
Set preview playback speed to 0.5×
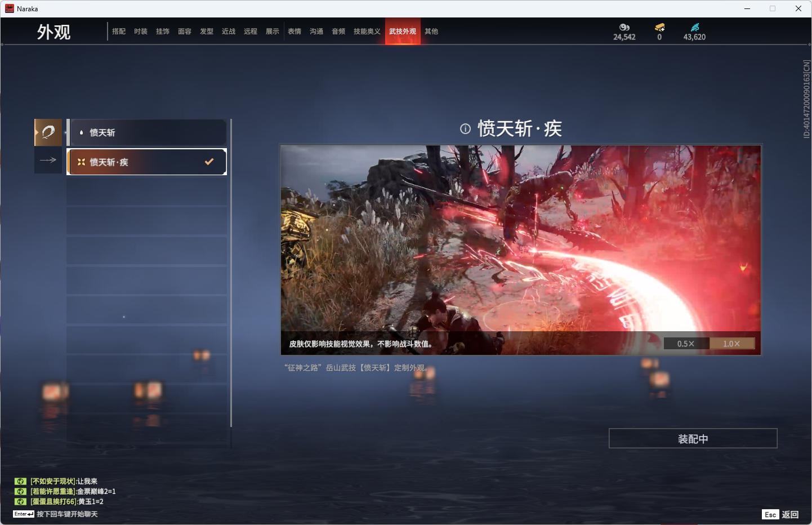point(686,344)
